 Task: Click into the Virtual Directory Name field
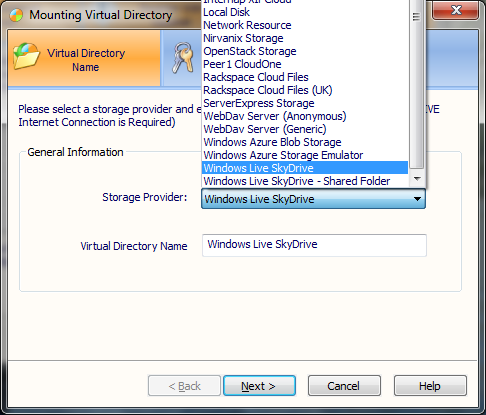point(314,245)
